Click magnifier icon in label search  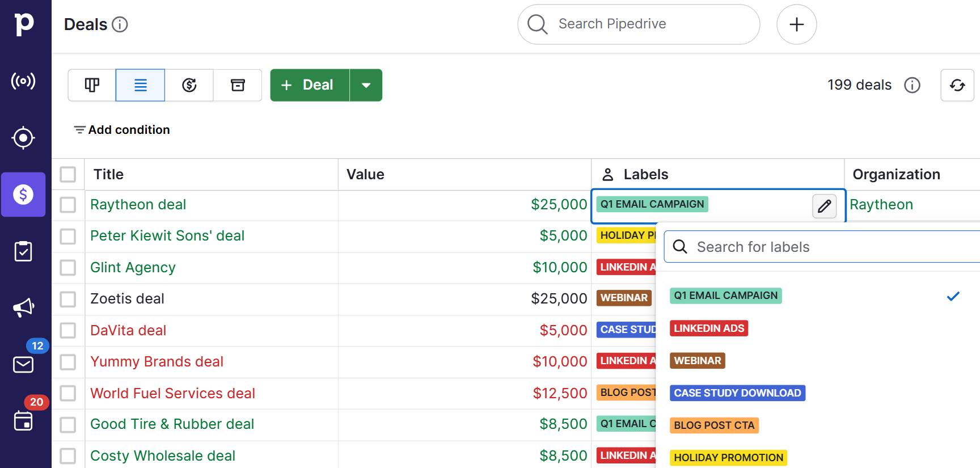[x=680, y=247]
